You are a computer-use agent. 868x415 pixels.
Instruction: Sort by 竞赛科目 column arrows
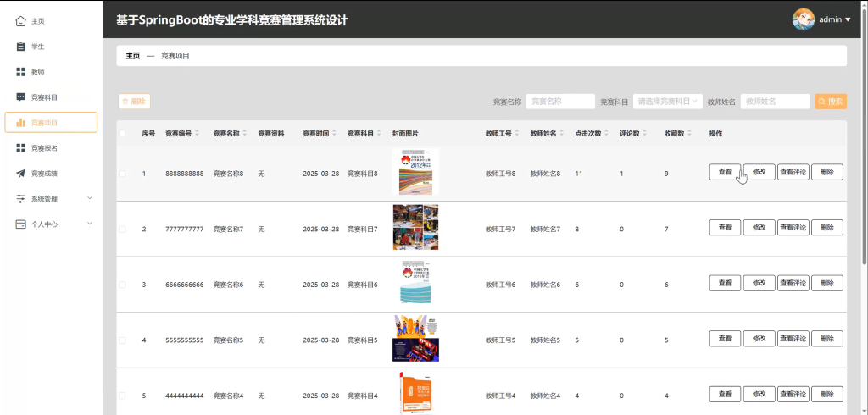click(x=379, y=133)
